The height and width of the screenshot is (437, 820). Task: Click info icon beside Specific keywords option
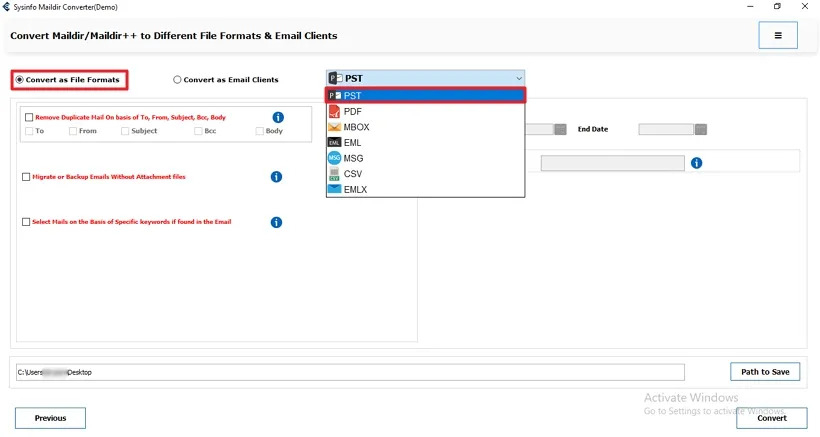click(x=276, y=222)
